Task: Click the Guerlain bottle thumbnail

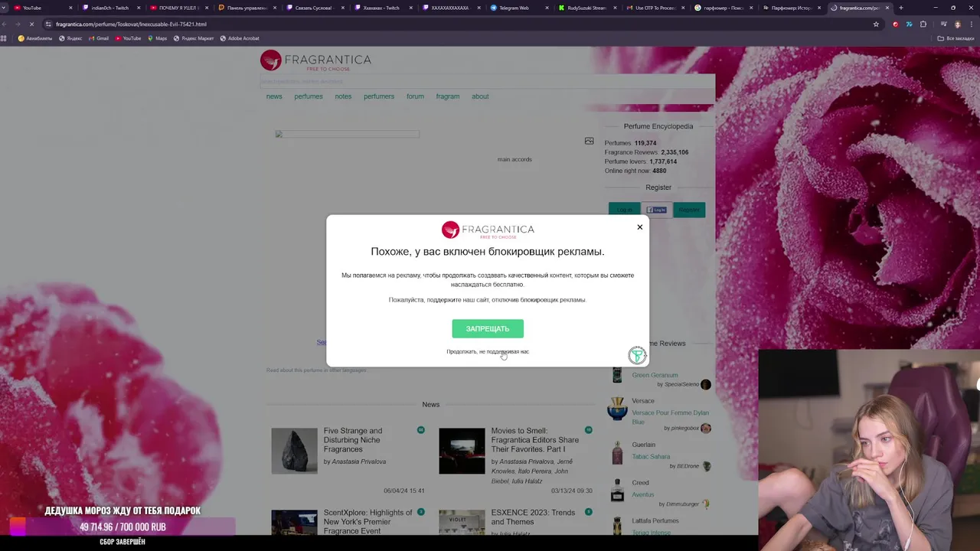Action: 617,452
